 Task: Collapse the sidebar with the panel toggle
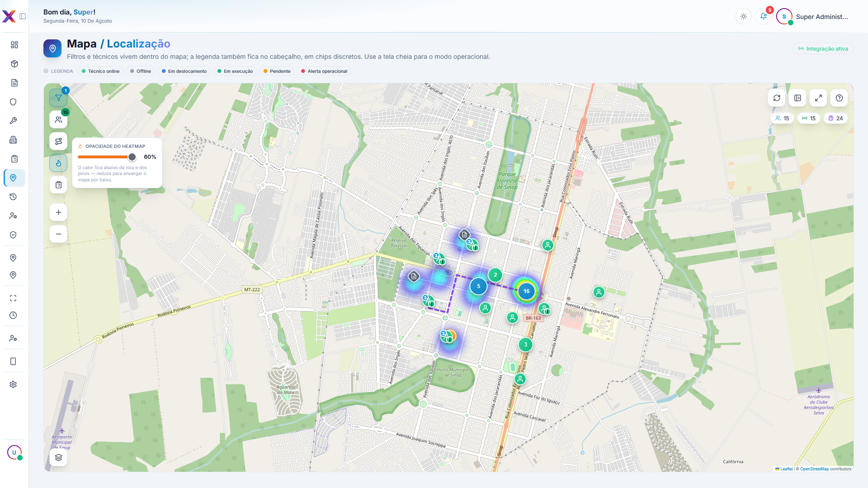click(23, 16)
